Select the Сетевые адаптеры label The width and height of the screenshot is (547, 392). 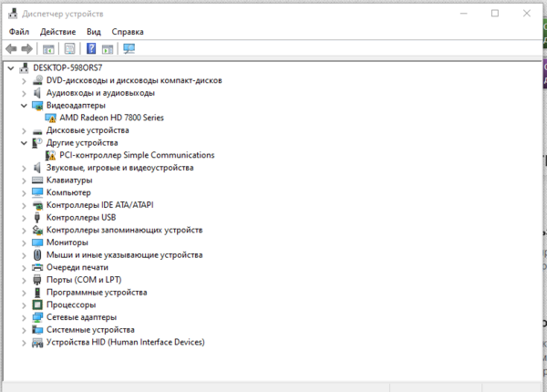pos(82,317)
